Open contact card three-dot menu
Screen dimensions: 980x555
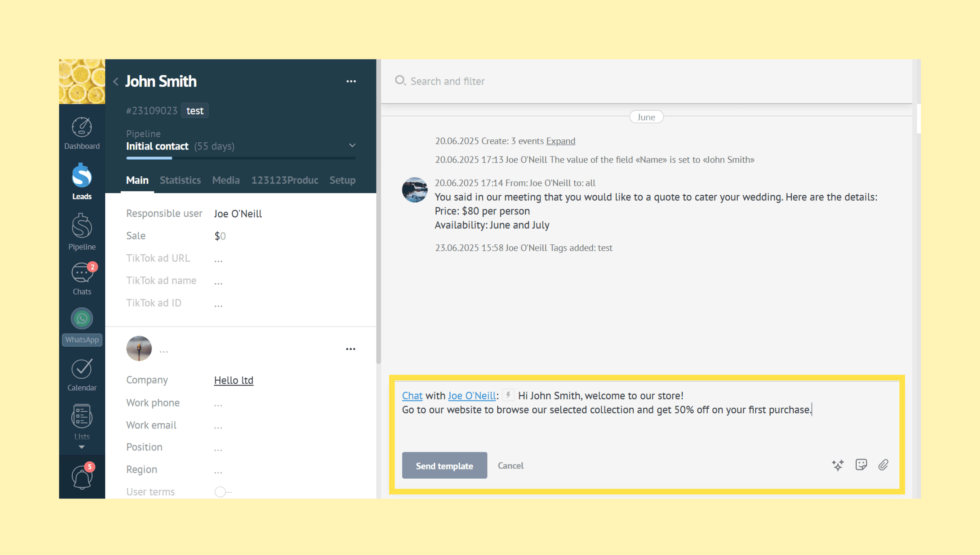[350, 349]
